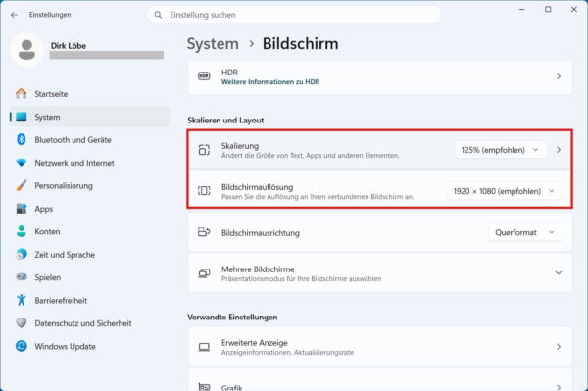This screenshot has height=391, width=588.
Task: Open the Skalierung 125% dropdown
Action: click(x=500, y=150)
